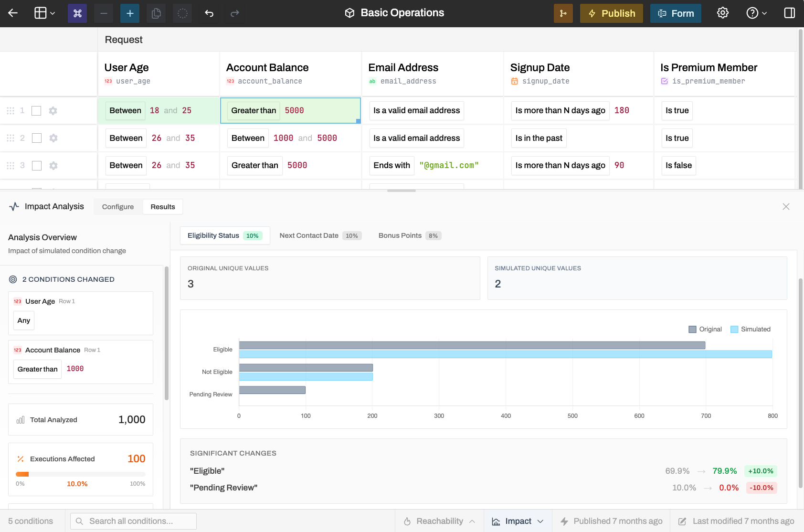Click the back arrow icon

point(13,13)
